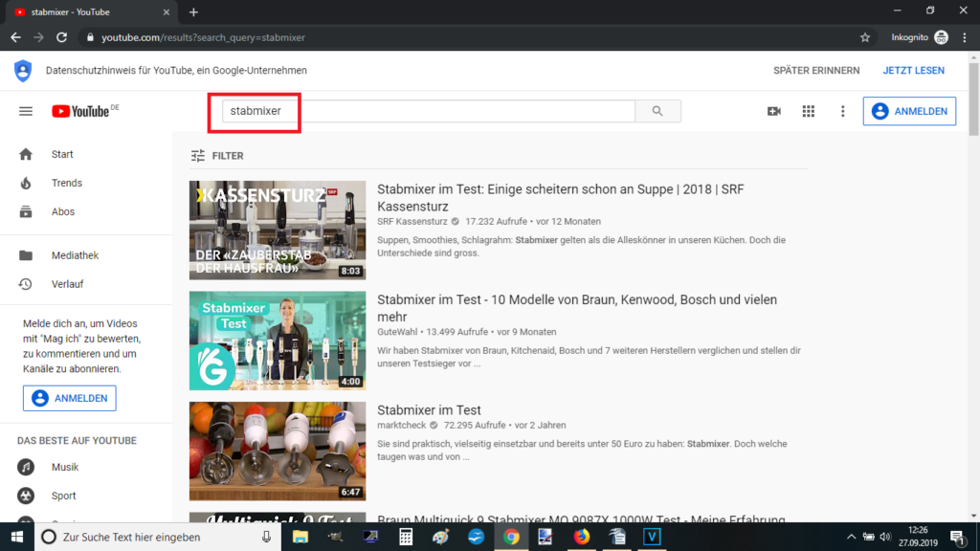
Task: Click the privacy shield icon in banner
Action: [x=23, y=71]
